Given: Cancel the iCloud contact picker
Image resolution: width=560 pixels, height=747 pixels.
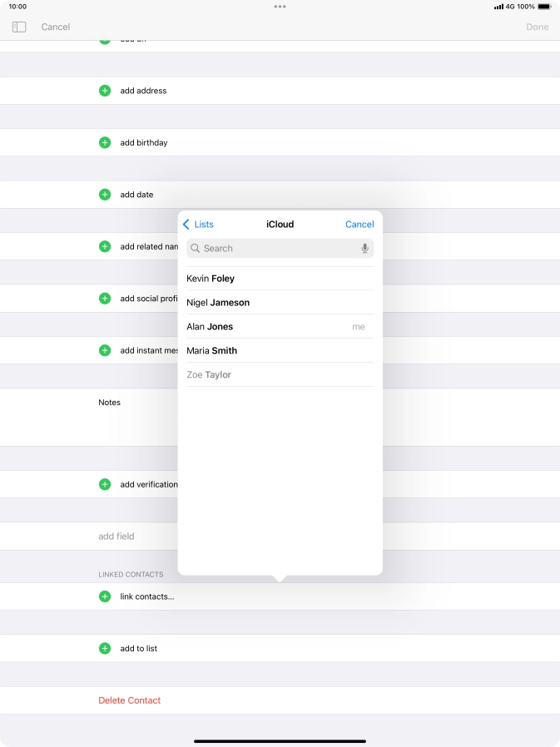Looking at the screenshot, I should pos(359,225).
